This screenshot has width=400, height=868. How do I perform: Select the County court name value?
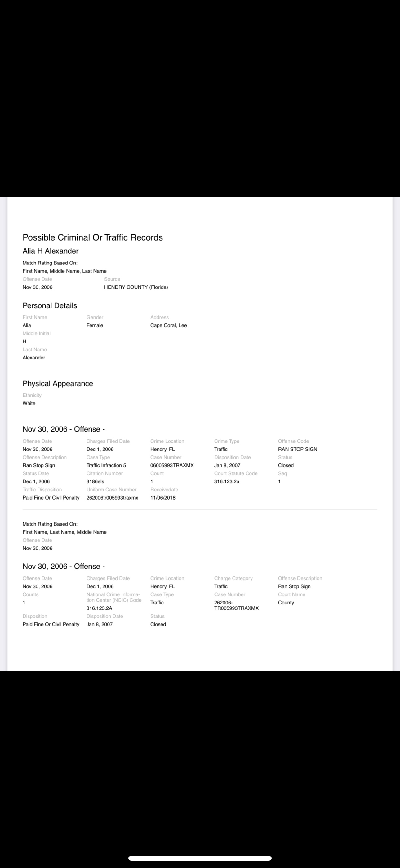[x=286, y=603]
